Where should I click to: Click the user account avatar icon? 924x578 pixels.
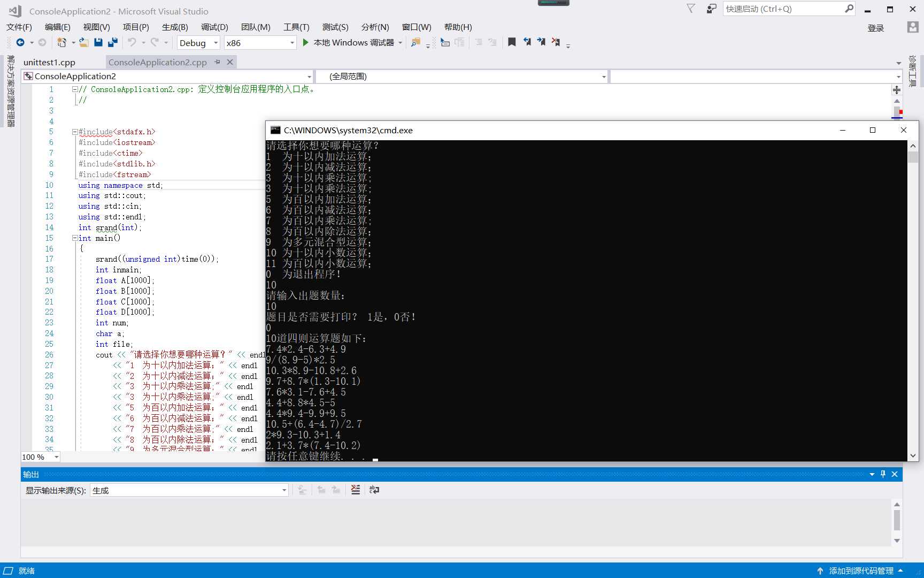tap(913, 27)
